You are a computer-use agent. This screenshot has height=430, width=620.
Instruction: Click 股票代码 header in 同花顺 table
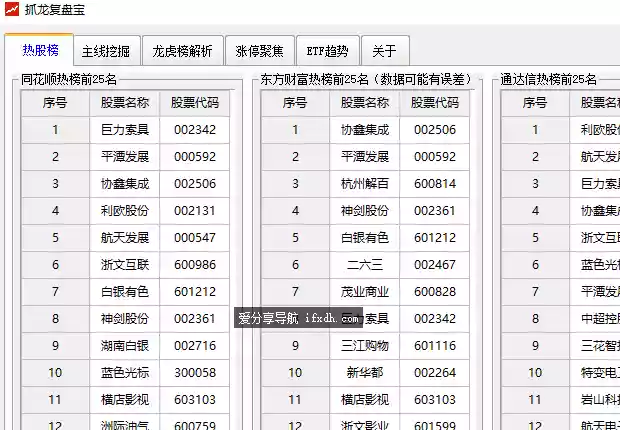click(x=195, y=103)
